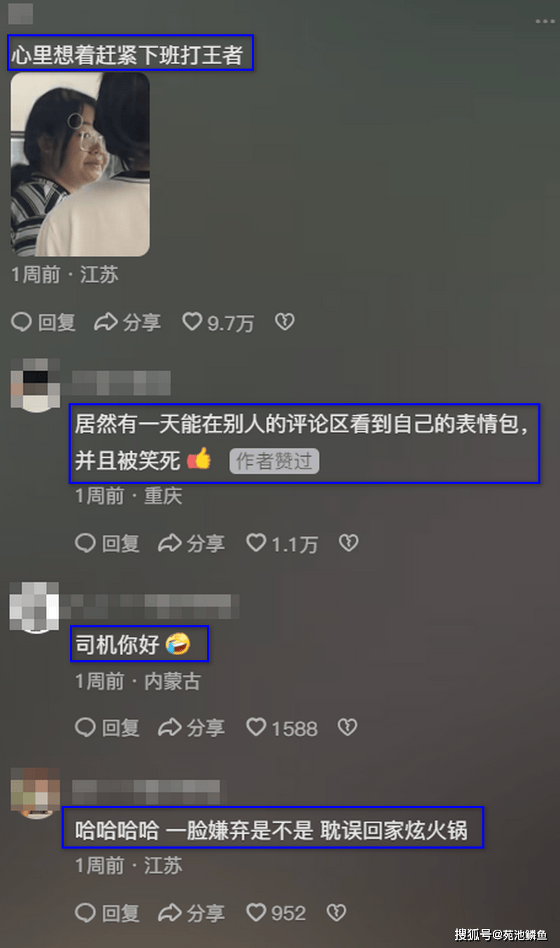Image resolution: width=560 pixels, height=948 pixels.
Task: Dislike the 炫火锅 comment
Action: click(x=337, y=912)
